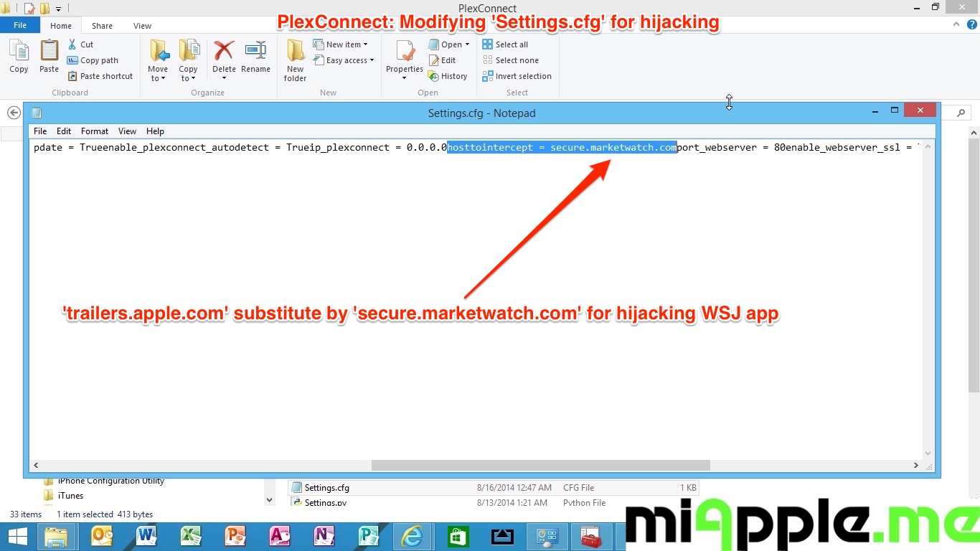This screenshot has height=551, width=980.
Task: Open Excel from the taskbar
Action: click(x=190, y=537)
